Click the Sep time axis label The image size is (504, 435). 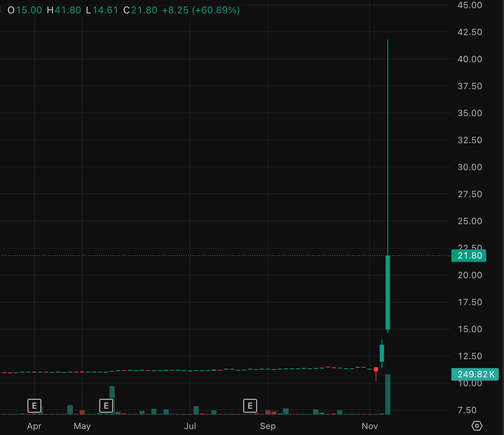268,426
